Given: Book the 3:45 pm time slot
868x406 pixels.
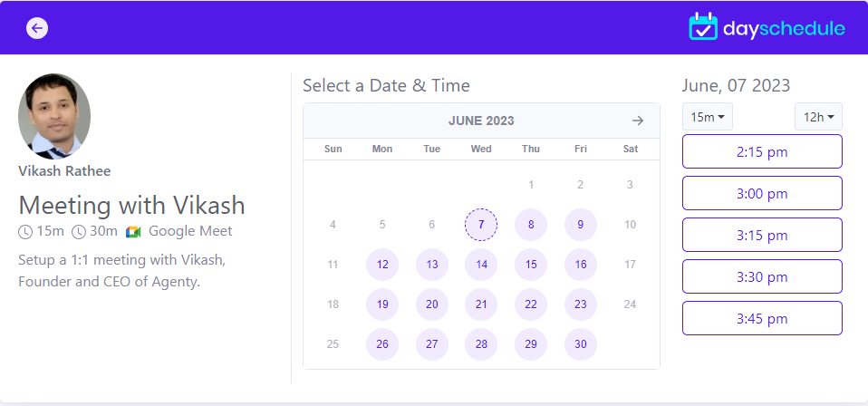Looking at the screenshot, I should tap(762, 318).
